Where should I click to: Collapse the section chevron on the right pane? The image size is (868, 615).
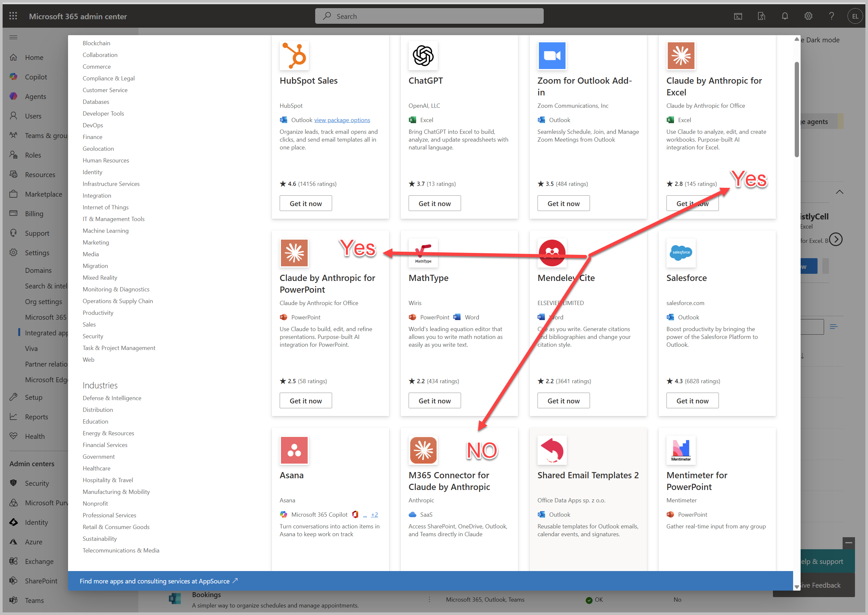[840, 192]
